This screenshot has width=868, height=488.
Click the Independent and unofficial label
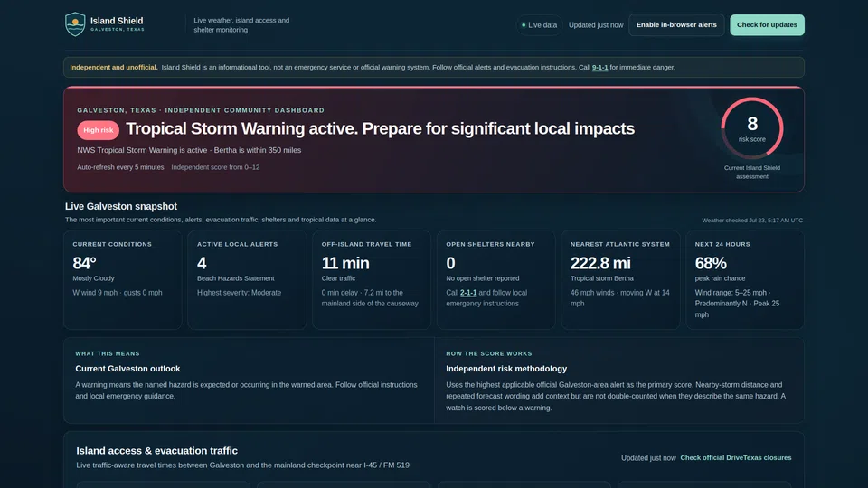point(114,68)
